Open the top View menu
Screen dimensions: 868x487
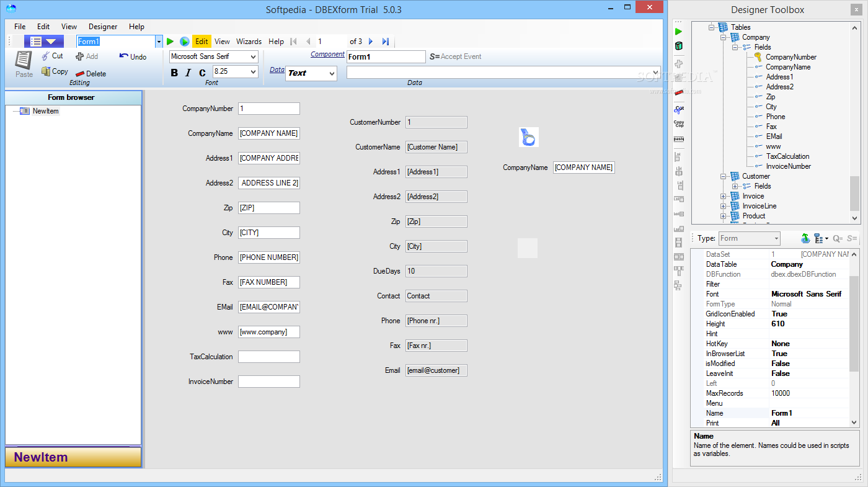point(69,27)
